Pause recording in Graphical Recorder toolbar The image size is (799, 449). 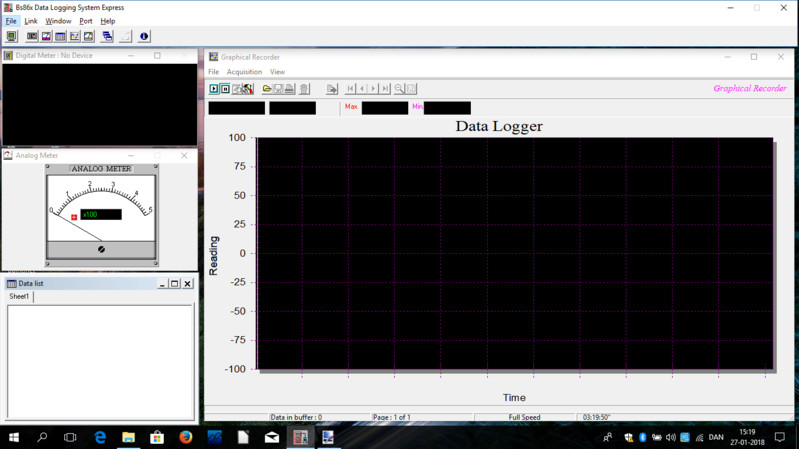225,89
